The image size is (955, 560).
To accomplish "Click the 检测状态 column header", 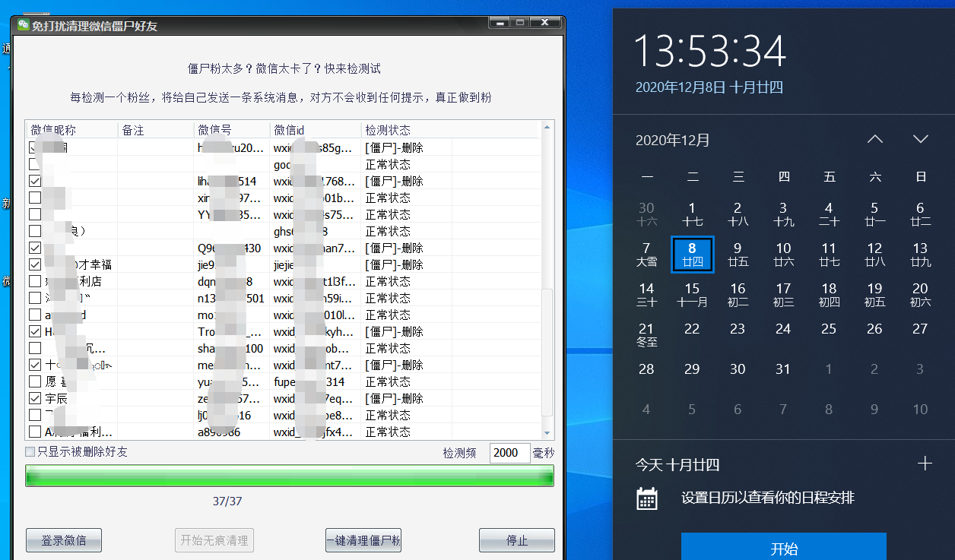I will pos(407,130).
